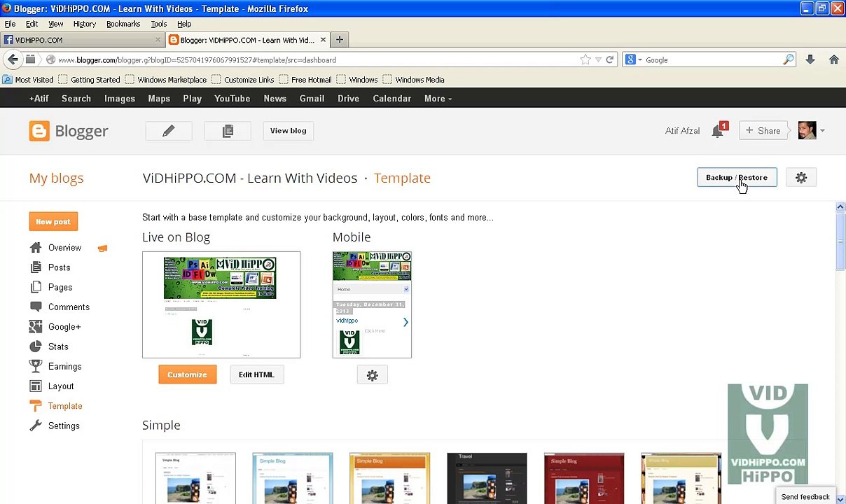The image size is (846, 504).
Task: Open the History menu
Action: click(84, 24)
